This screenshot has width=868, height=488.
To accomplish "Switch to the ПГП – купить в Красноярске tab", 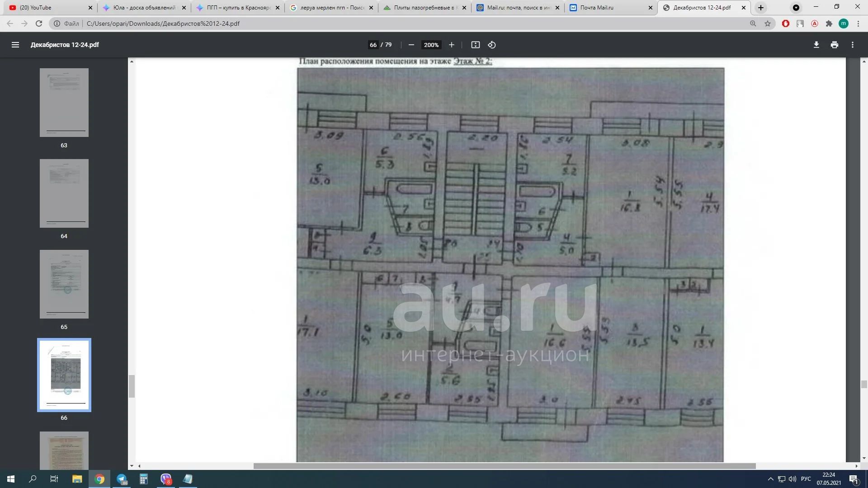I will tap(238, 8).
